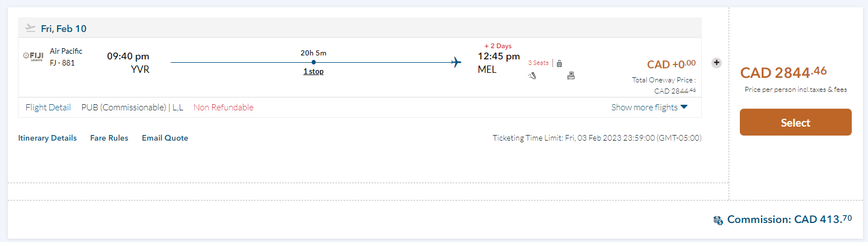Open the Itinerary Details tab

click(48, 138)
